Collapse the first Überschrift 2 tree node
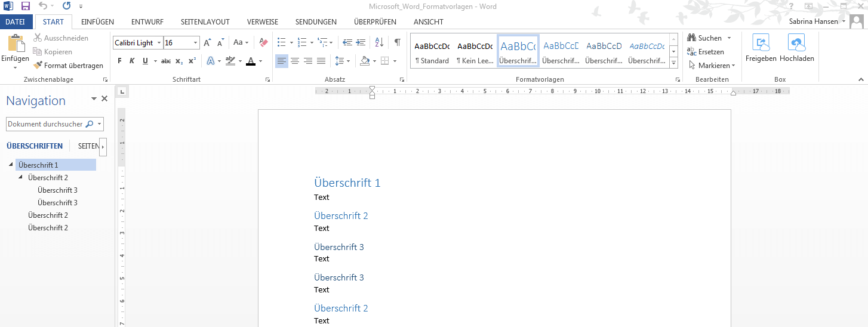The height and width of the screenshot is (327, 868). (21, 177)
